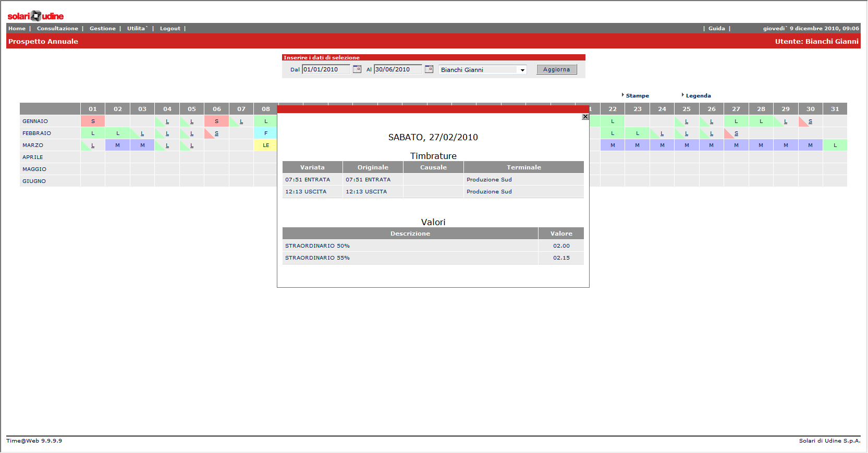Image resolution: width=868 pixels, height=453 pixels.
Task: Open the Bianchi Gianni employee dropdown
Action: [x=483, y=70]
